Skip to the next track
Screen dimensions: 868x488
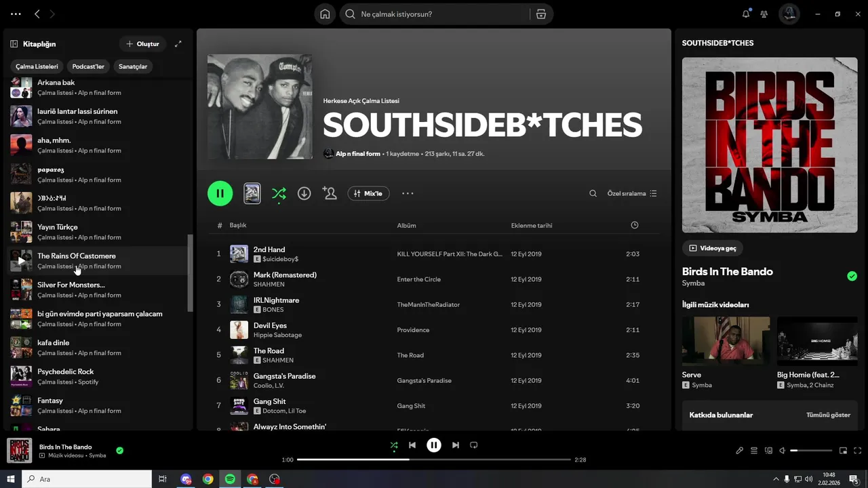(456, 445)
